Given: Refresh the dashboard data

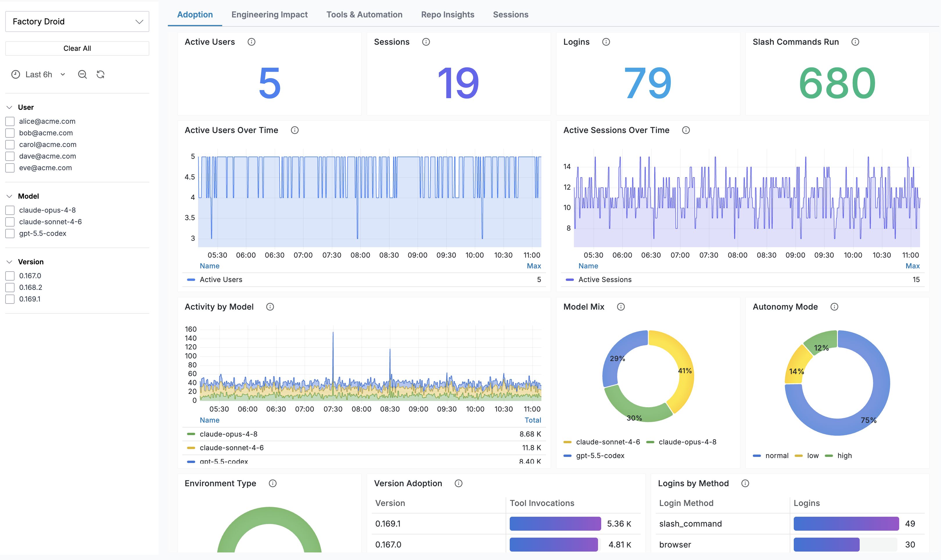Looking at the screenshot, I should pos(100,74).
